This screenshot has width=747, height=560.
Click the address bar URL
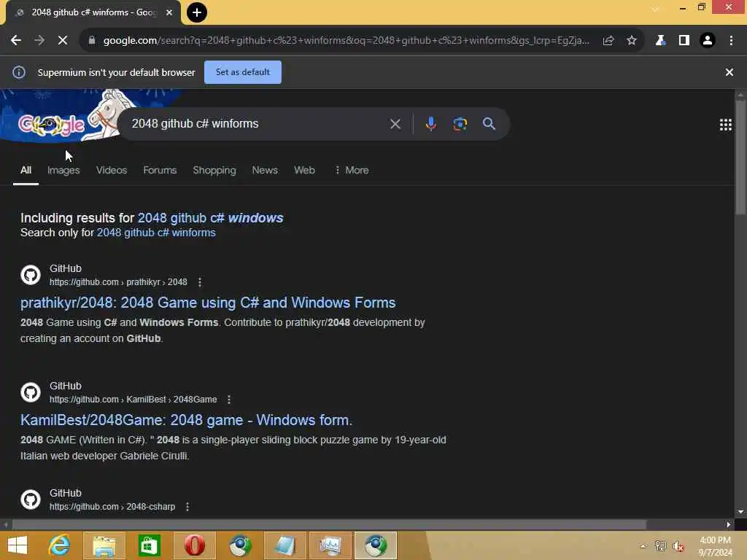346,41
